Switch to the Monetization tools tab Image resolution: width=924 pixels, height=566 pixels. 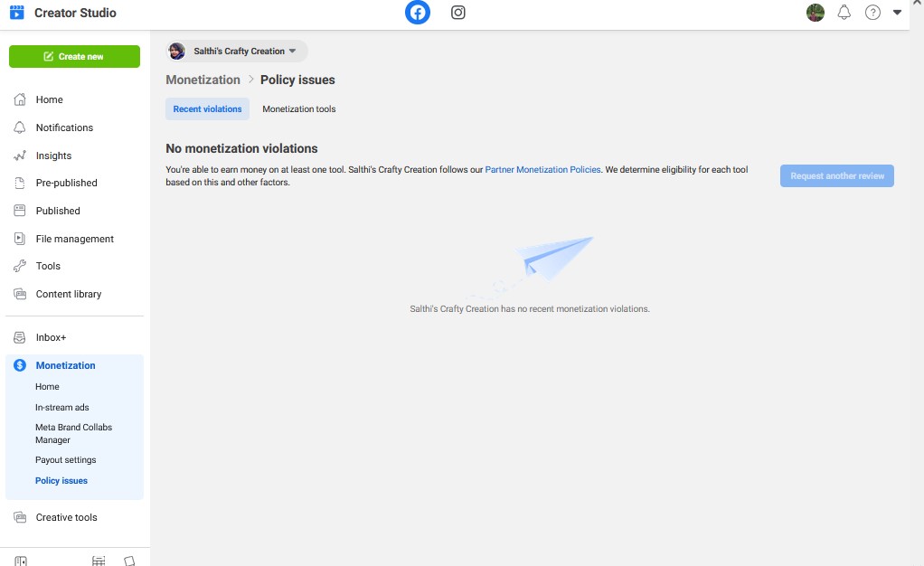click(298, 109)
